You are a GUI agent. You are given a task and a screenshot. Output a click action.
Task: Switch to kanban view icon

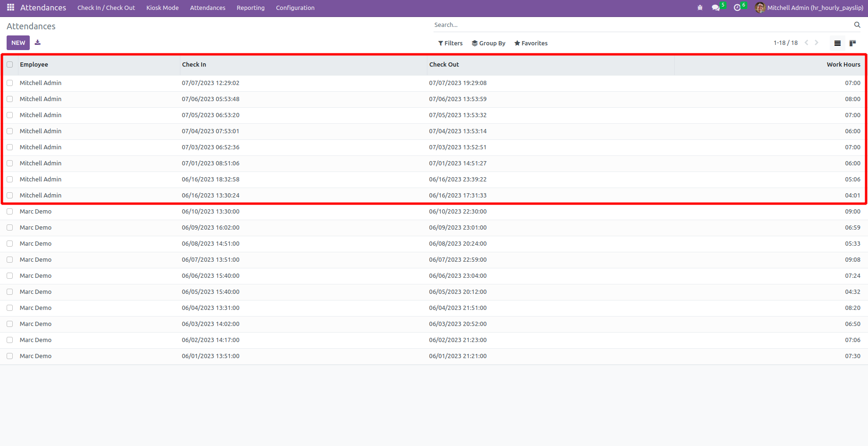coord(852,43)
